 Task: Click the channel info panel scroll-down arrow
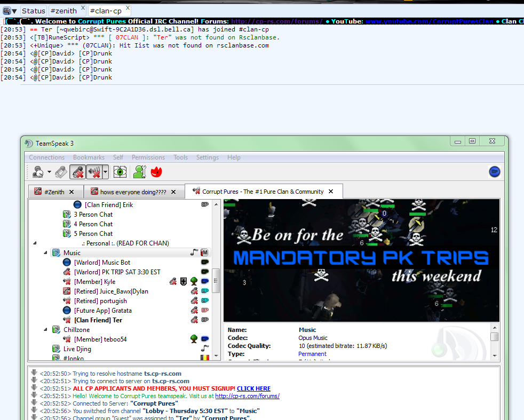click(x=495, y=356)
